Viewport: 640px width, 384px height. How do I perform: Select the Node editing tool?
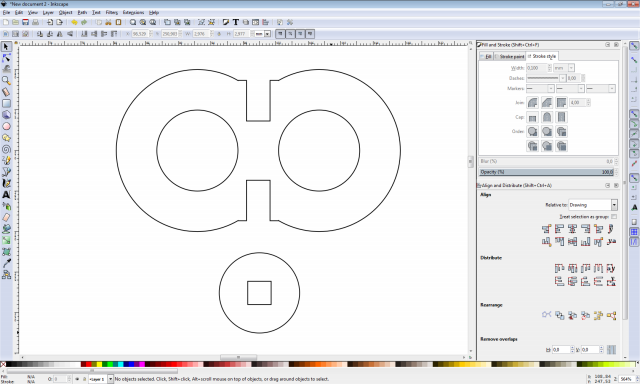click(x=6, y=58)
